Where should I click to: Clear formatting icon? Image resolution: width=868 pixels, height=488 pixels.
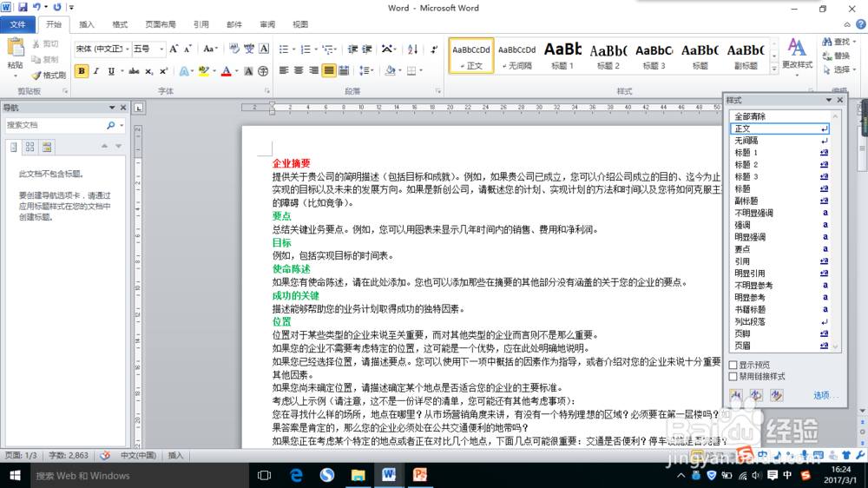(234, 49)
